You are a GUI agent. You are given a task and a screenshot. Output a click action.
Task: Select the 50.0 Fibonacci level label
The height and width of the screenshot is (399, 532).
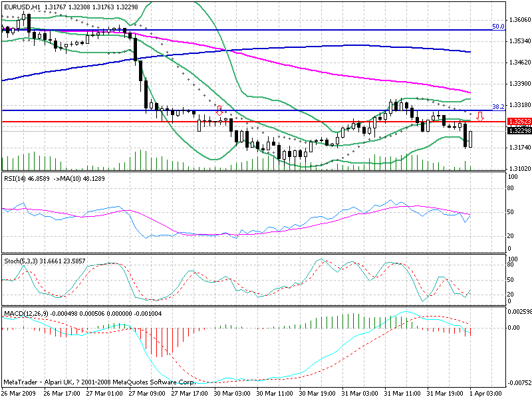(x=498, y=27)
